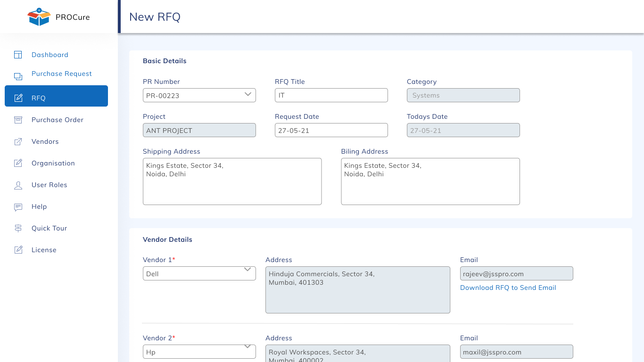Click the Purchase Request sidebar icon
This screenshot has height=362, width=644.
click(x=18, y=76)
